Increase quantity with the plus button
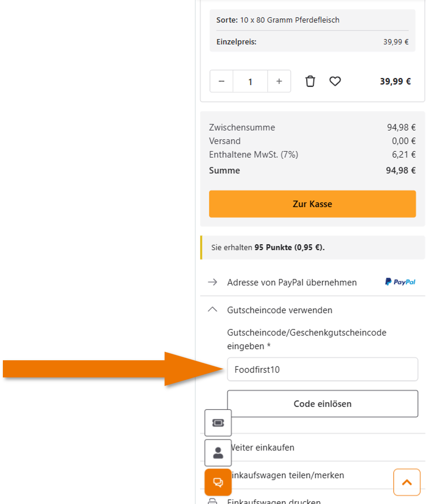This screenshot has width=426, height=504. (x=279, y=81)
